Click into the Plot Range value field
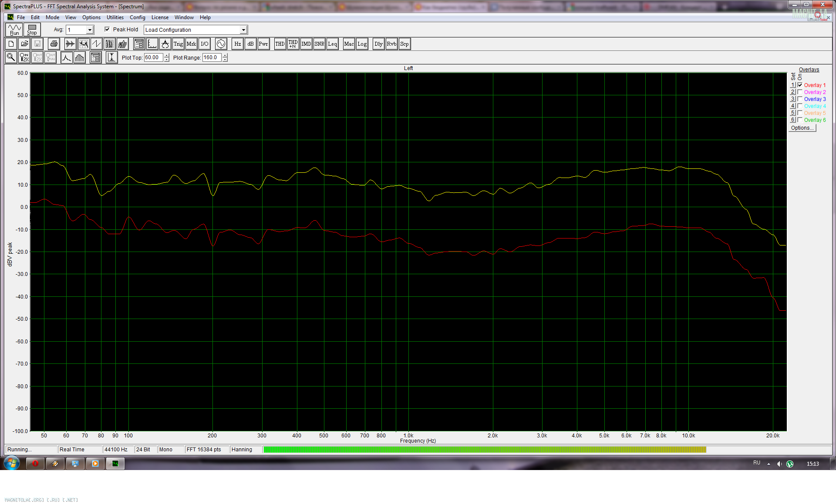836x504 pixels. tap(212, 57)
